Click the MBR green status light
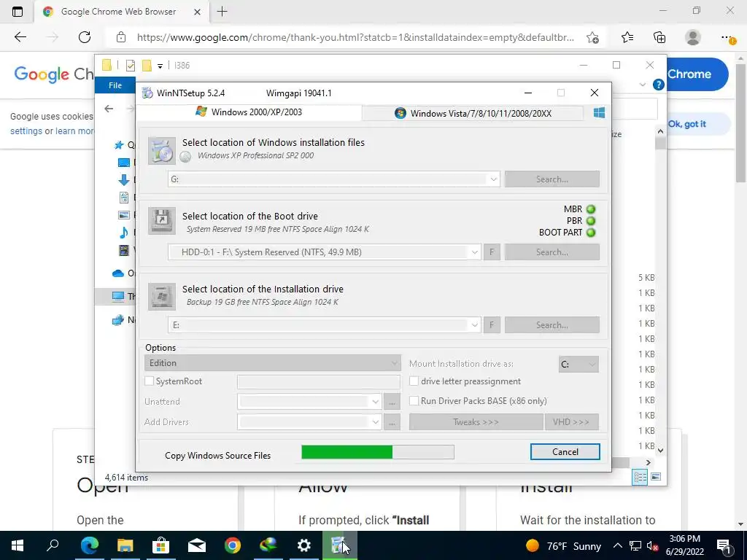This screenshot has height=560, width=747. 591,209
